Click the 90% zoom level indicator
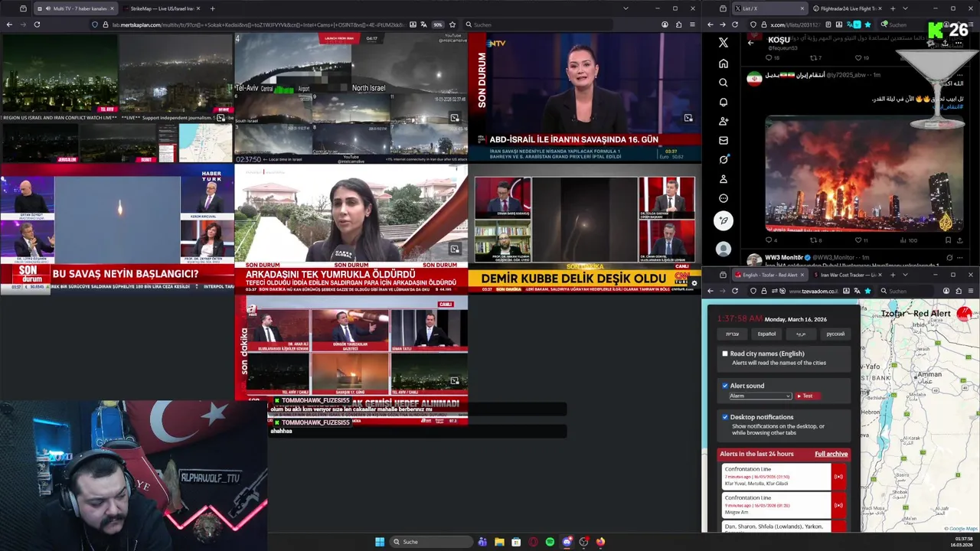 [438, 24]
